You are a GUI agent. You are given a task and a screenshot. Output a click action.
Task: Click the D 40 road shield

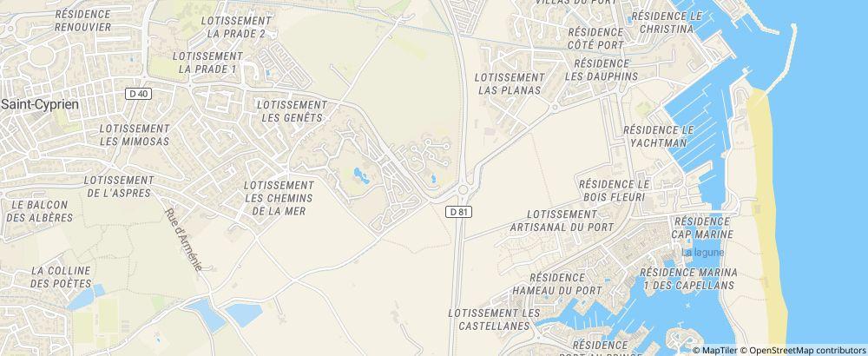pos(138,94)
